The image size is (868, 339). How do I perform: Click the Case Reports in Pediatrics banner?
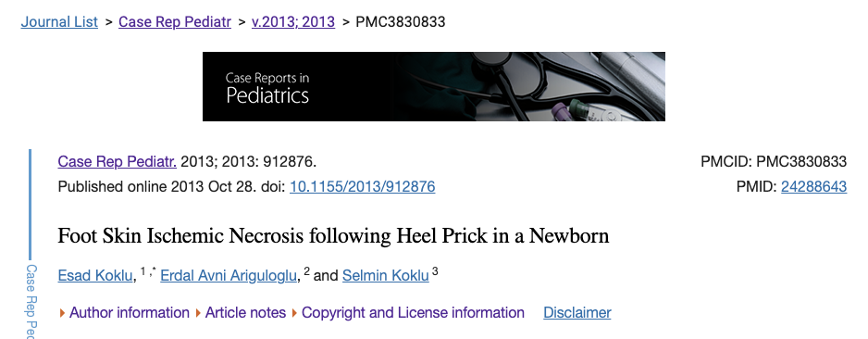tap(433, 86)
